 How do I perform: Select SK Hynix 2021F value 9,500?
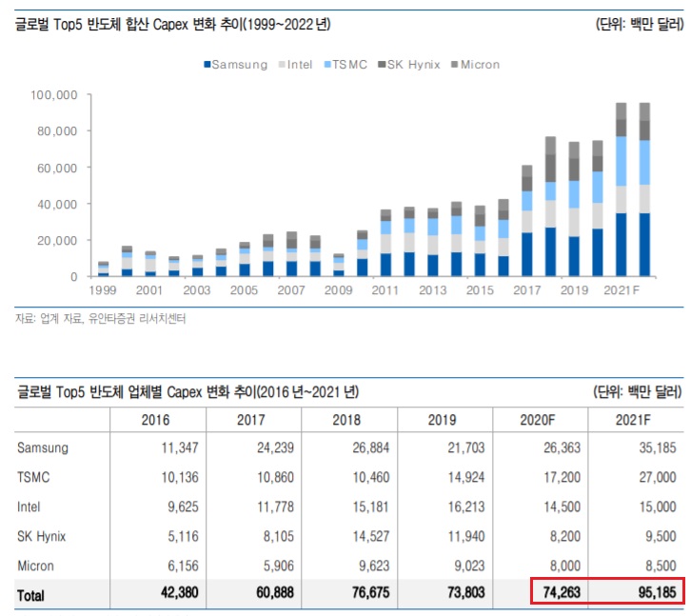(661, 536)
